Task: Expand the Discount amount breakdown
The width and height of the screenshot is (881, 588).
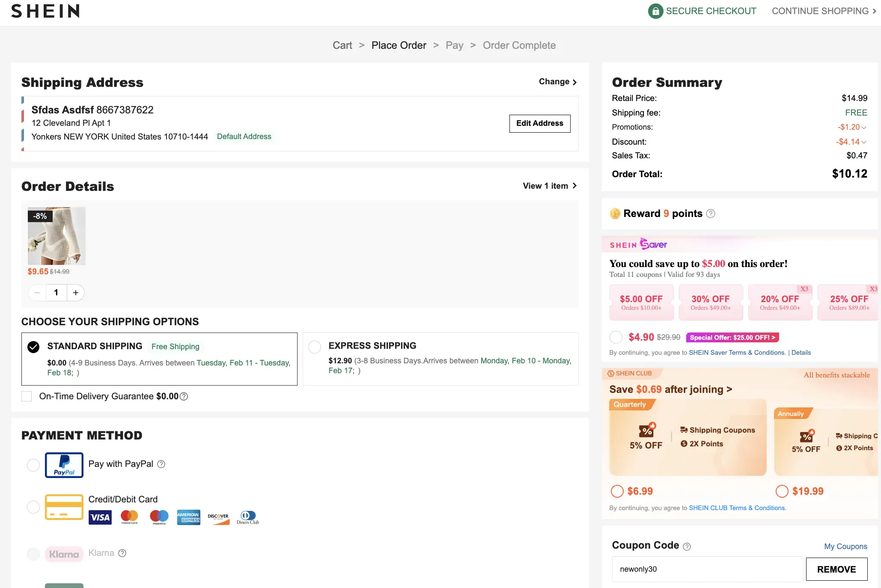Action: coord(863,142)
